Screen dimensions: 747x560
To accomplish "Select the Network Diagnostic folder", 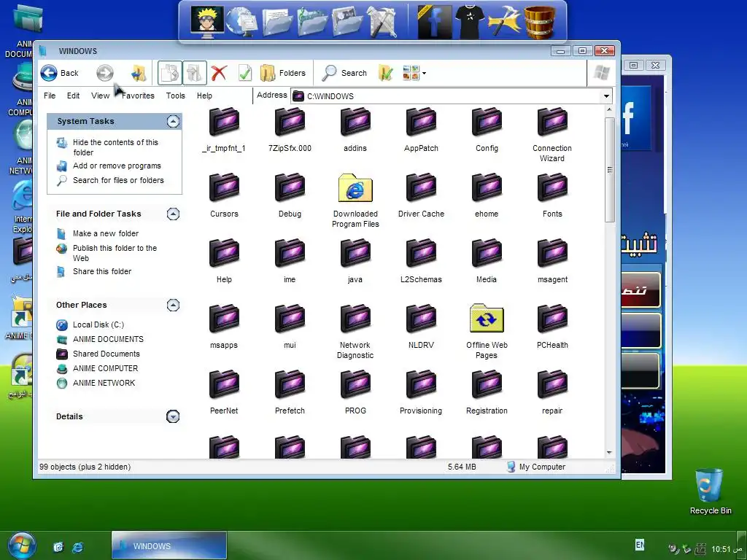I will pyautogui.click(x=355, y=332).
